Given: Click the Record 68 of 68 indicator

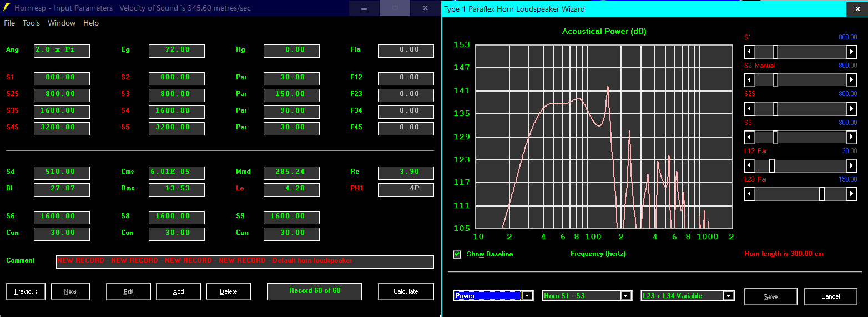Looking at the screenshot, I should tap(314, 291).
